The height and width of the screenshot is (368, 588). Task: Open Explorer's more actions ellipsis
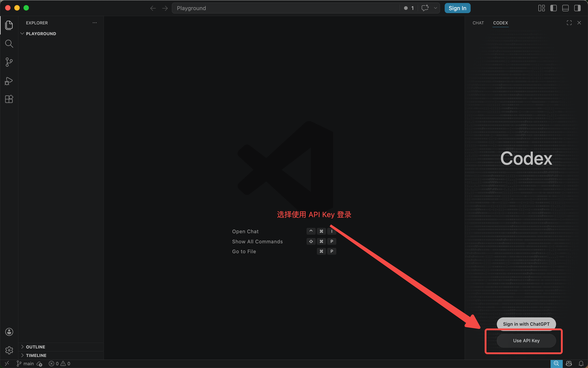click(95, 23)
